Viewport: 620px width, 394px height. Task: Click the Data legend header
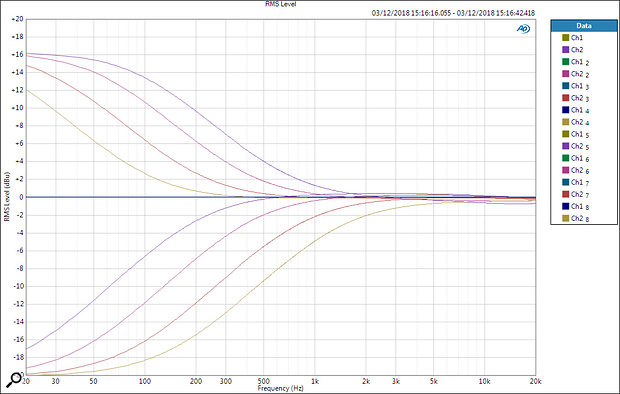pos(584,26)
